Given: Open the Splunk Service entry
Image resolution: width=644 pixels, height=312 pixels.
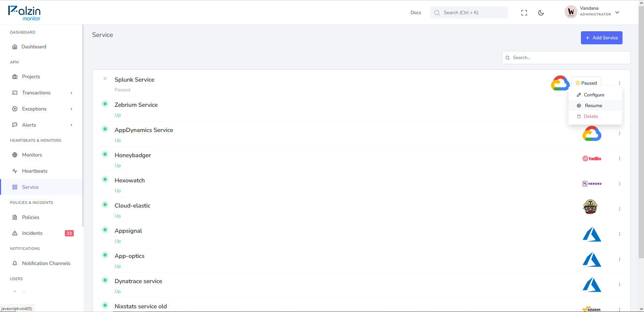Looking at the screenshot, I should [x=134, y=80].
